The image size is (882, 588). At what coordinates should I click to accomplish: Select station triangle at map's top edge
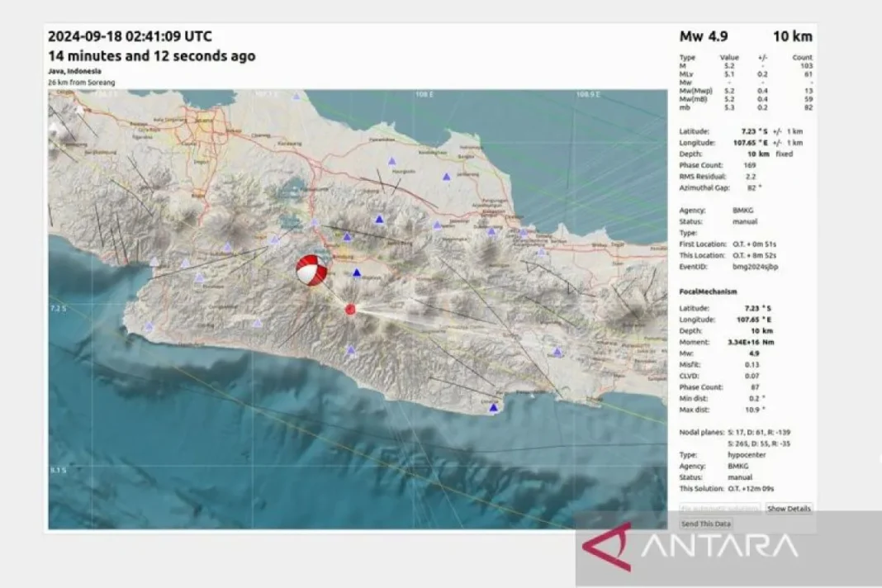pyautogui.click(x=296, y=97)
